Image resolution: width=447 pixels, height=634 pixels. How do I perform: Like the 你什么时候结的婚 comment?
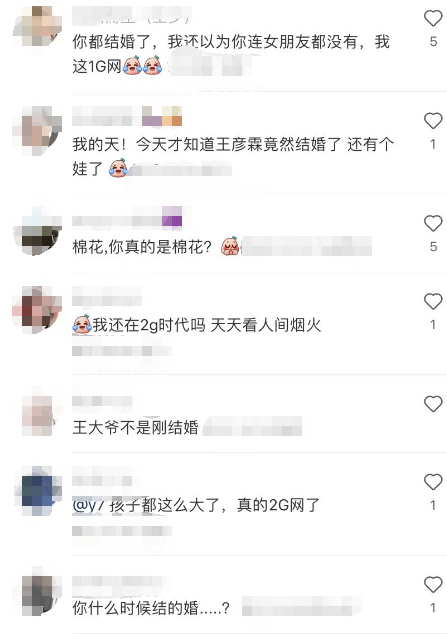(433, 585)
